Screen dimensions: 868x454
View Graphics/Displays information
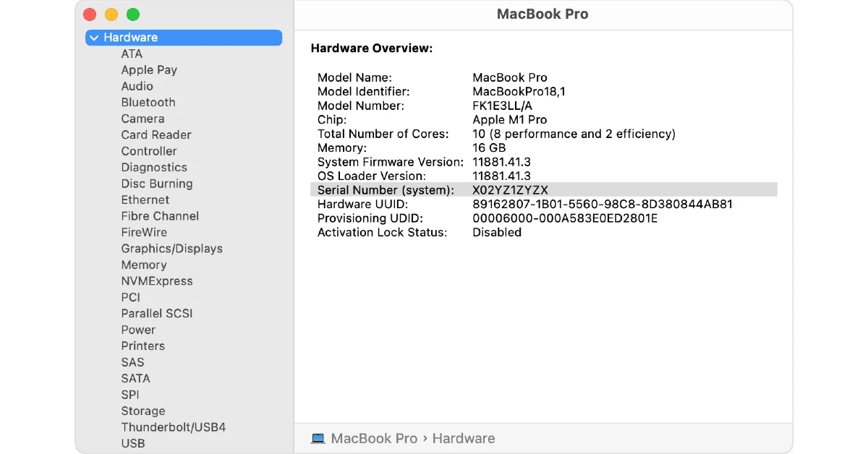[x=171, y=248]
